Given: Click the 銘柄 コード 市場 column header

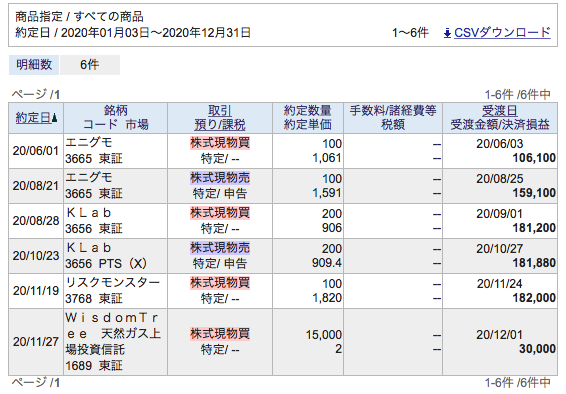Looking at the screenshot, I should 115,118.
